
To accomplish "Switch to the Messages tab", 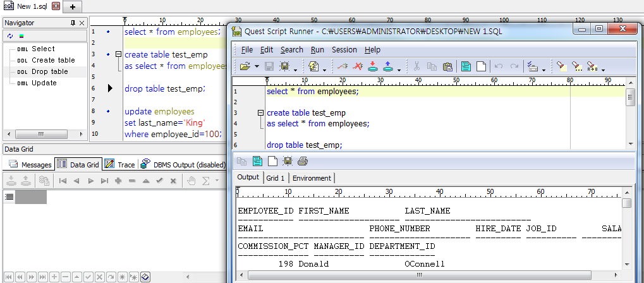I will (30, 164).
